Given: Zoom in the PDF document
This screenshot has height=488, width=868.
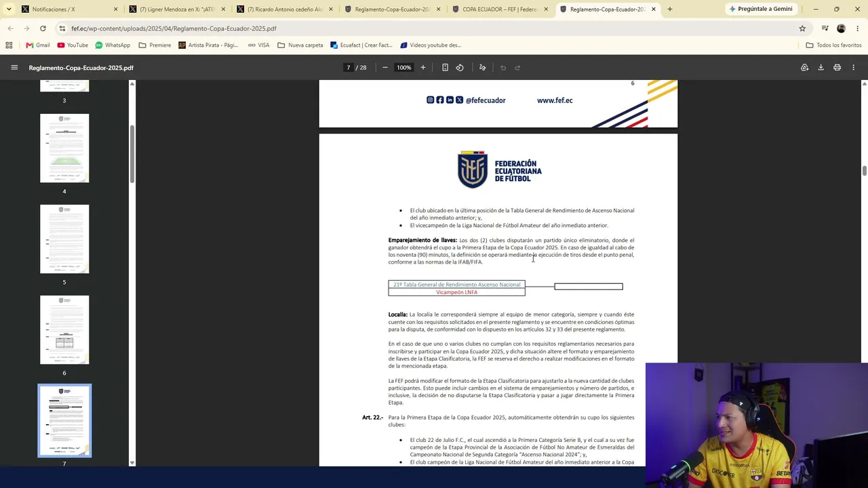Looking at the screenshot, I should coord(423,68).
